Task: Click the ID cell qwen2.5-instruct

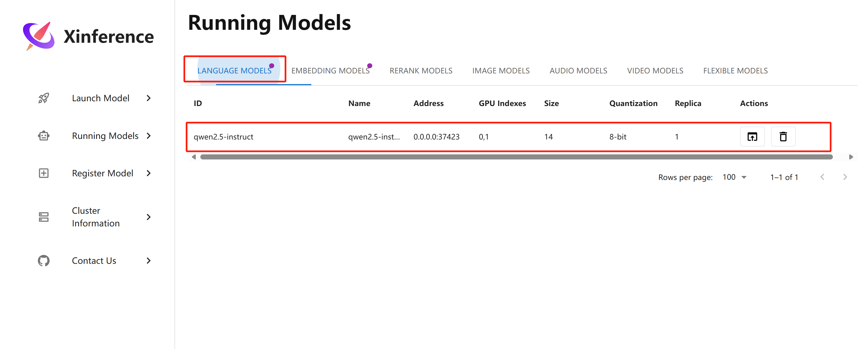Action: 223,137
